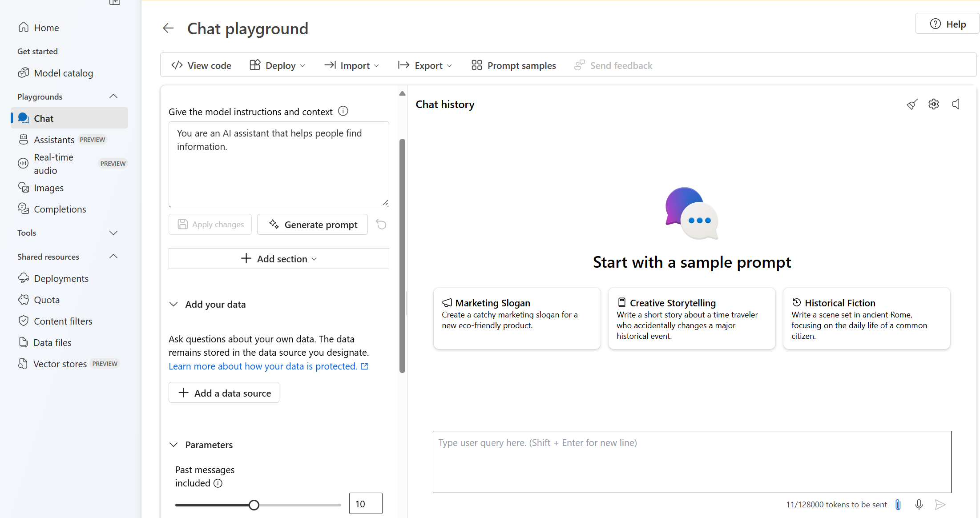
Task: Click the Past messages included slider handle
Action: (254, 505)
